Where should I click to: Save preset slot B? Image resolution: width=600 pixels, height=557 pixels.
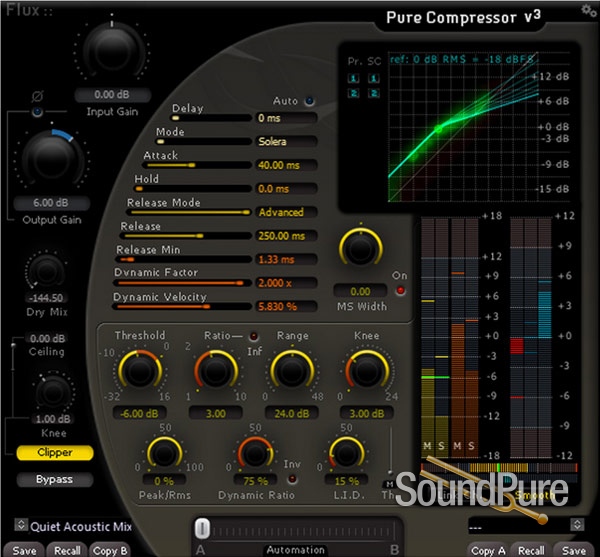point(573,550)
